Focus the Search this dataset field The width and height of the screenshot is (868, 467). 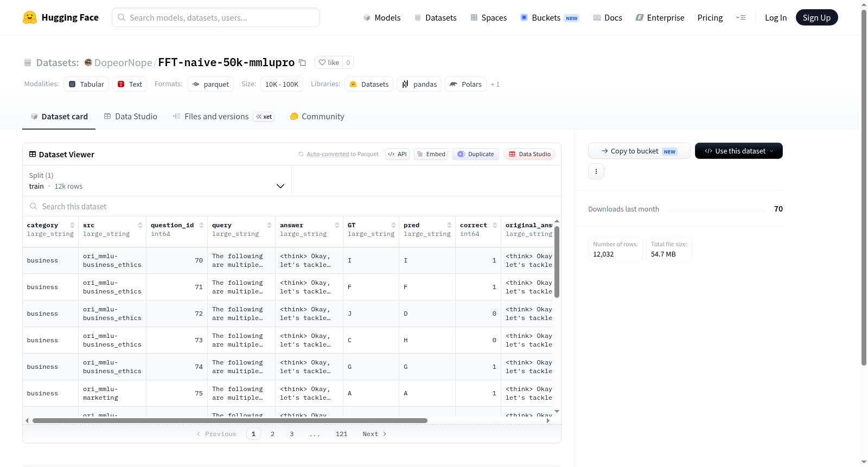coord(292,207)
